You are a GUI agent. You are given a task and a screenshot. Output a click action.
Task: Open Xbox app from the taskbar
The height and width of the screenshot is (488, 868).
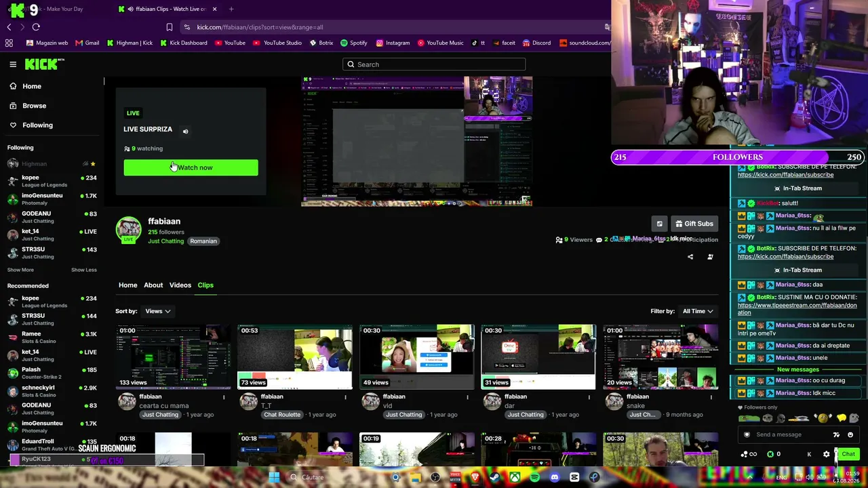(x=515, y=477)
